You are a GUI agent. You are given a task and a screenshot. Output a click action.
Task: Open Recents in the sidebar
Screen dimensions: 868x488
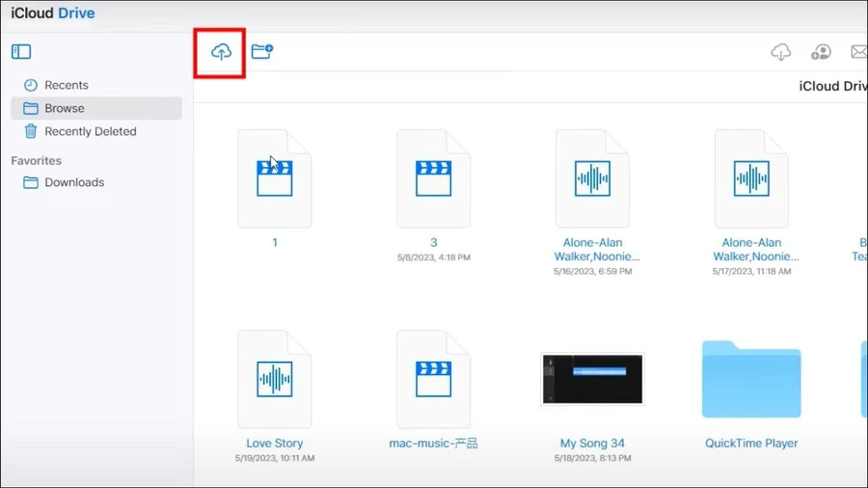pyautogui.click(x=96, y=85)
